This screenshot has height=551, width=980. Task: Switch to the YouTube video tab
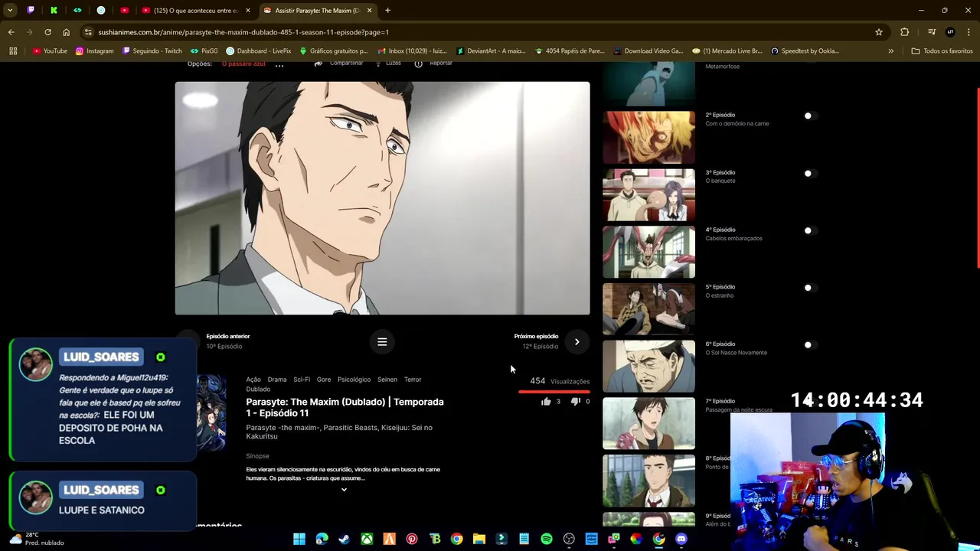coord(196,11)
